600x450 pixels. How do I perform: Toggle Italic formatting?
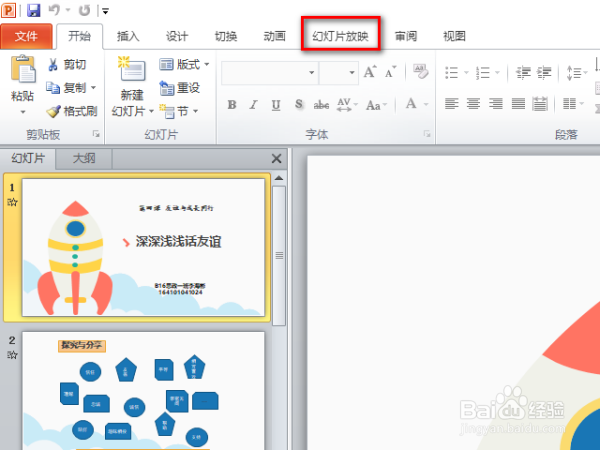[253, 104]
